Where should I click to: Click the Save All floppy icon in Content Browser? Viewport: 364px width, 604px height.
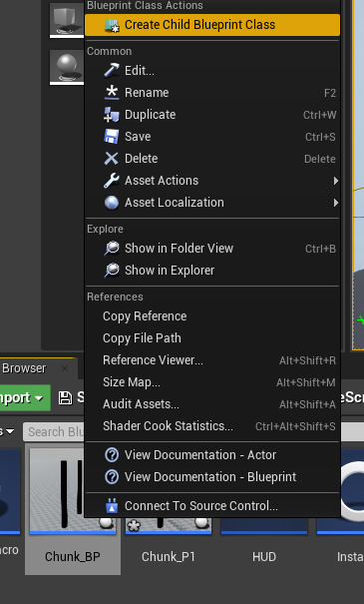pyautogui.click(x=65, y=398)
